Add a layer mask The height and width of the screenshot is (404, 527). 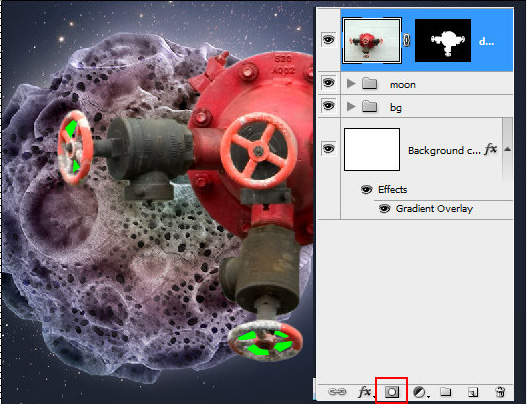[x=392, y=392]
